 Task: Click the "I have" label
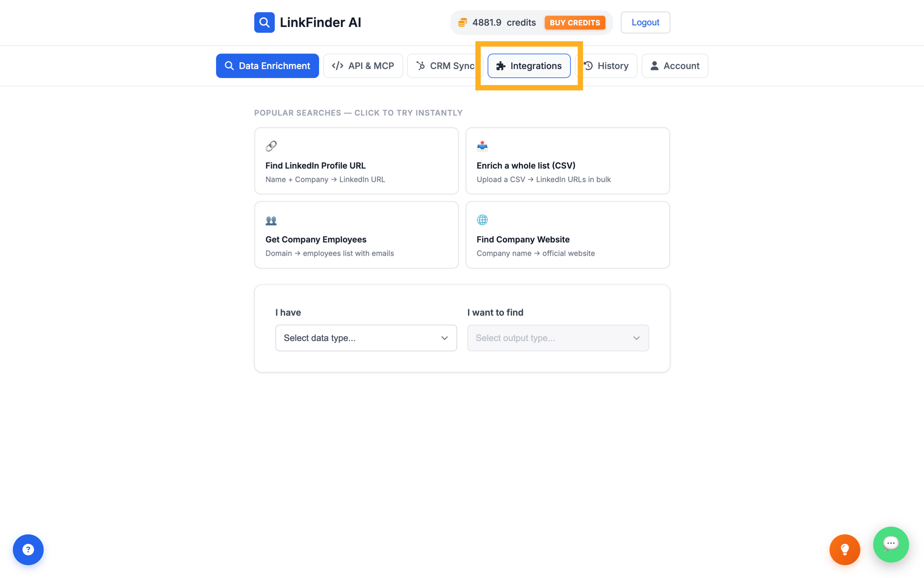288,312
